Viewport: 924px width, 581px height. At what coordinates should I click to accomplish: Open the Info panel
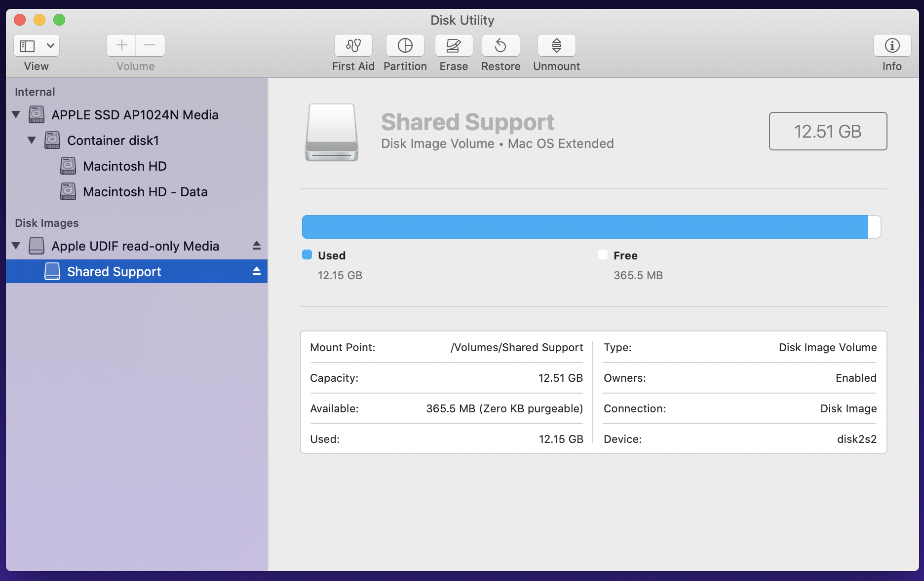pos(892,45)
